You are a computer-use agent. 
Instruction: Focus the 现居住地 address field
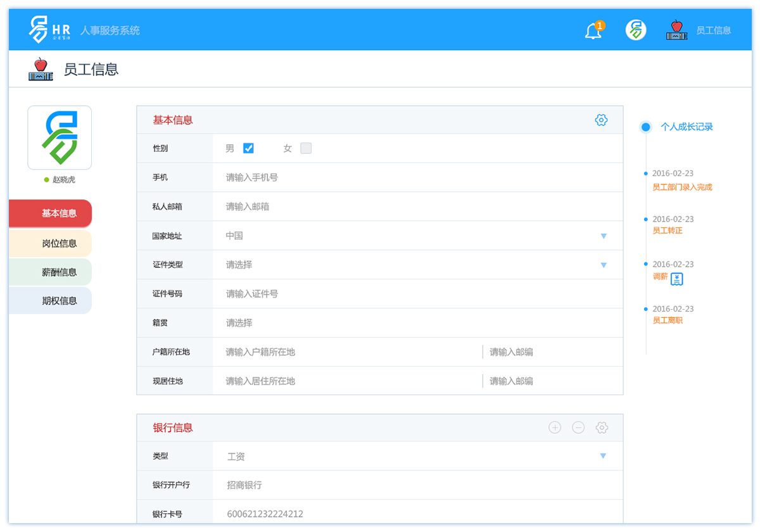348,381
